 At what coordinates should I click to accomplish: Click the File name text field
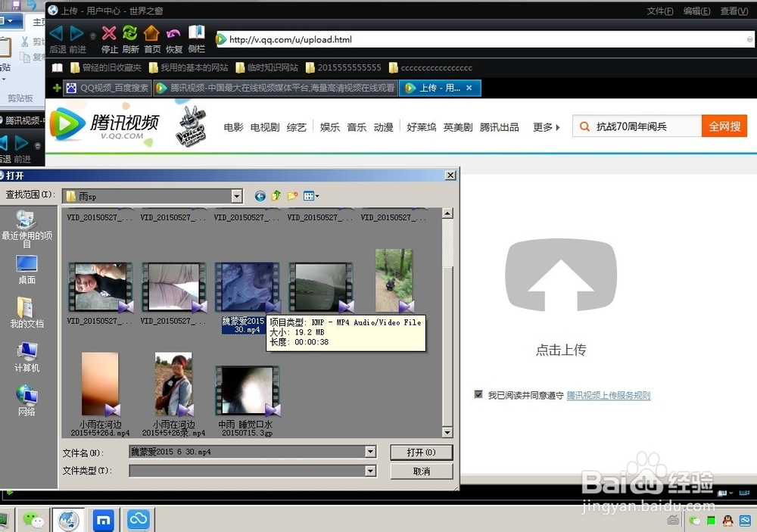[248, 452]
